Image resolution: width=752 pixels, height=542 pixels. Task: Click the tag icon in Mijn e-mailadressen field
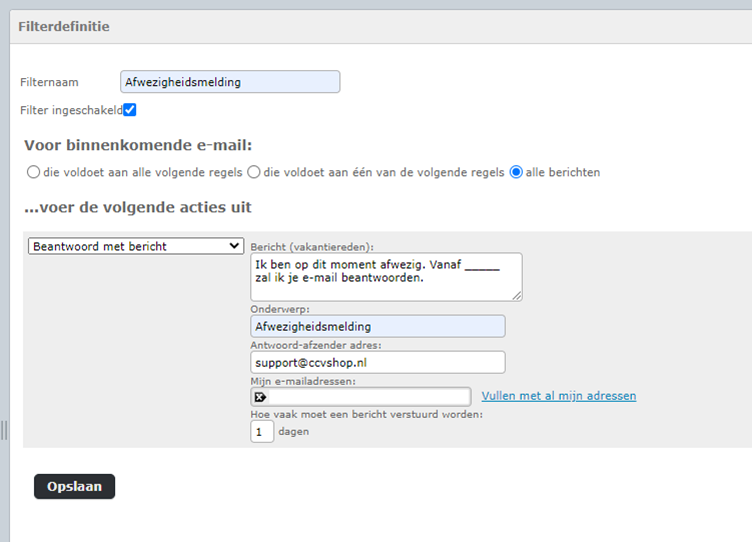(x=261, y=396)
